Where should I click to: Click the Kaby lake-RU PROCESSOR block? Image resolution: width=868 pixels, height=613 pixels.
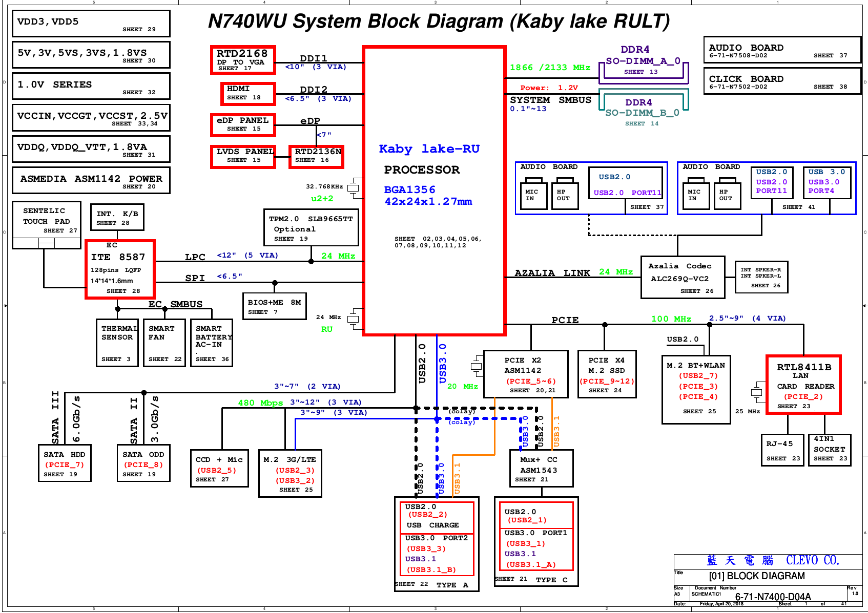click(434, 191)
